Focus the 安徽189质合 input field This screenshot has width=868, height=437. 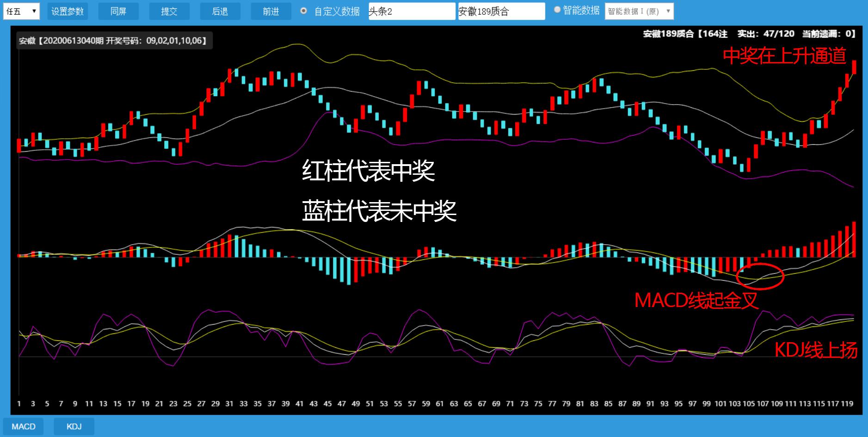pyautogui.click(x=501, y=11)
